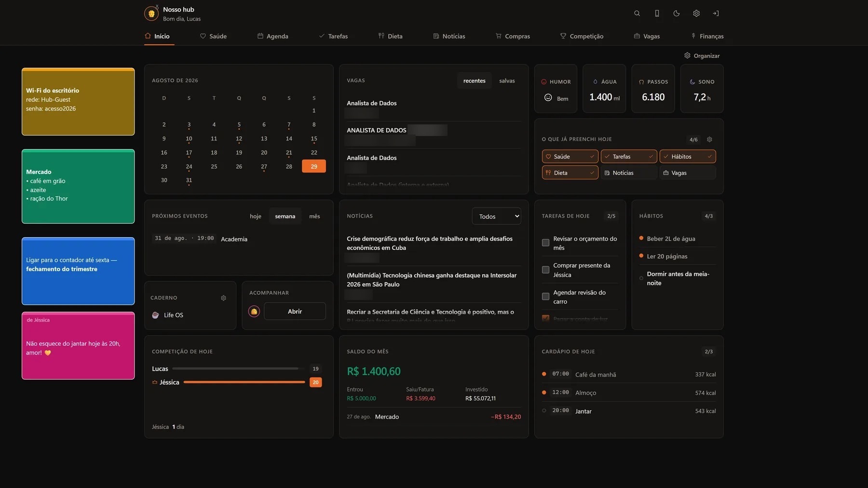The width and height of the screenshot is (868, 488).
Task: Switch to the Saúde tab
Action: pos(213,36)
